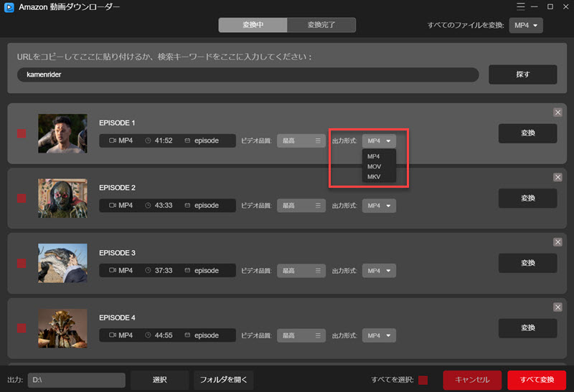Switch to the 変換完了 tab
The width and height of the screenshot is (574, 392).
point(321,25)
